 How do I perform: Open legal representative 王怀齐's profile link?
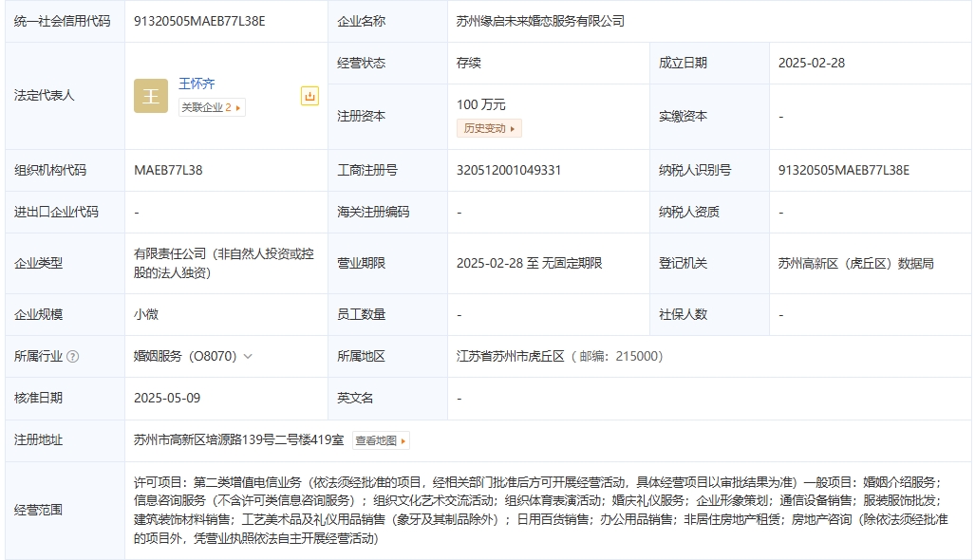coord(197,84)
